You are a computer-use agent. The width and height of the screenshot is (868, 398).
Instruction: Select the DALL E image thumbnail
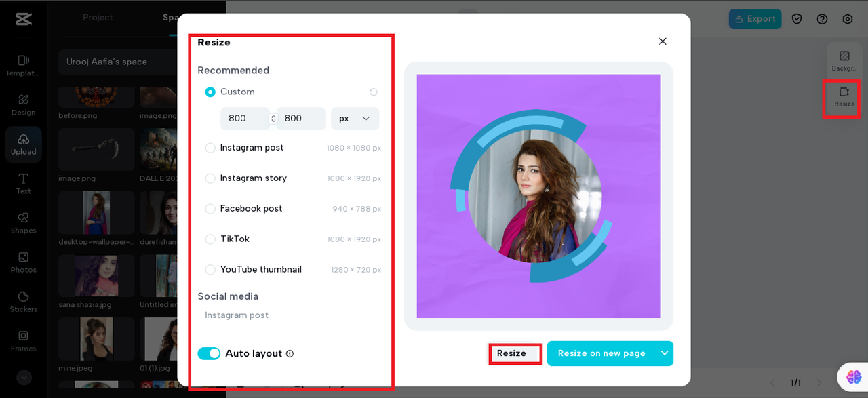click(x=159, y=150)
